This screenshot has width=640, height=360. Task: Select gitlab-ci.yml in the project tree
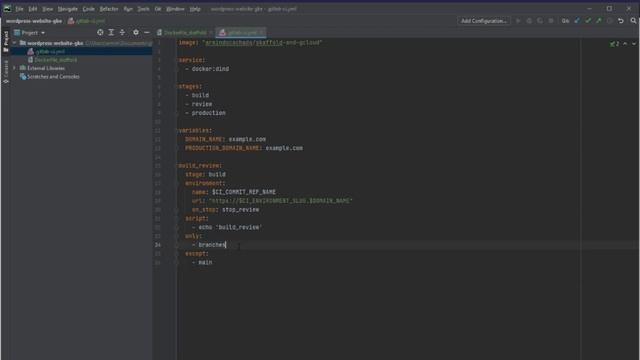coord(50,51)
